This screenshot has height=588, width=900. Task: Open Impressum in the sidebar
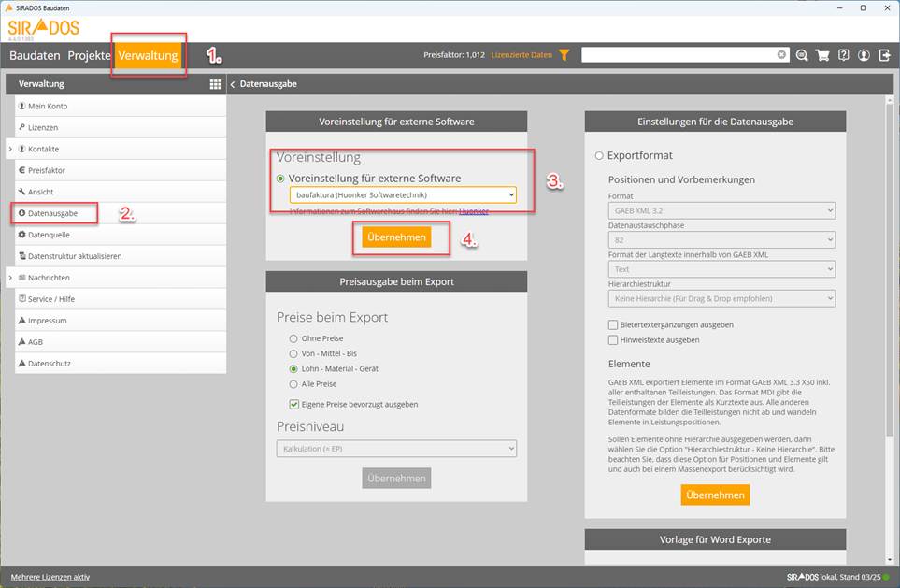point(121,321)
